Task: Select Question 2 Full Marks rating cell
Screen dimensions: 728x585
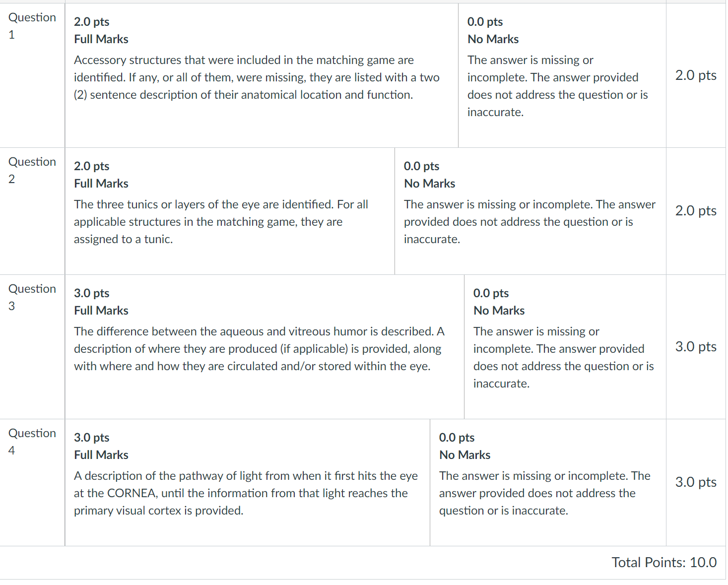Action: point(230,211)
